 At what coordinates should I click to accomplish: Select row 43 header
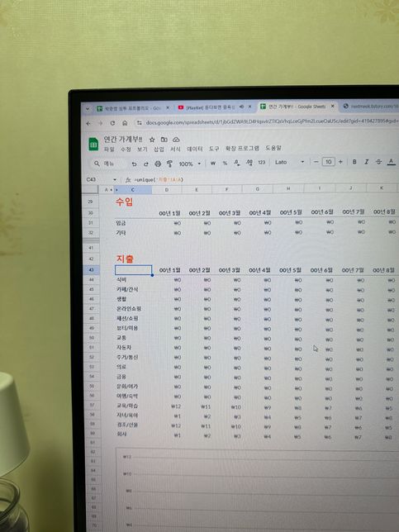tap(91, 270)
